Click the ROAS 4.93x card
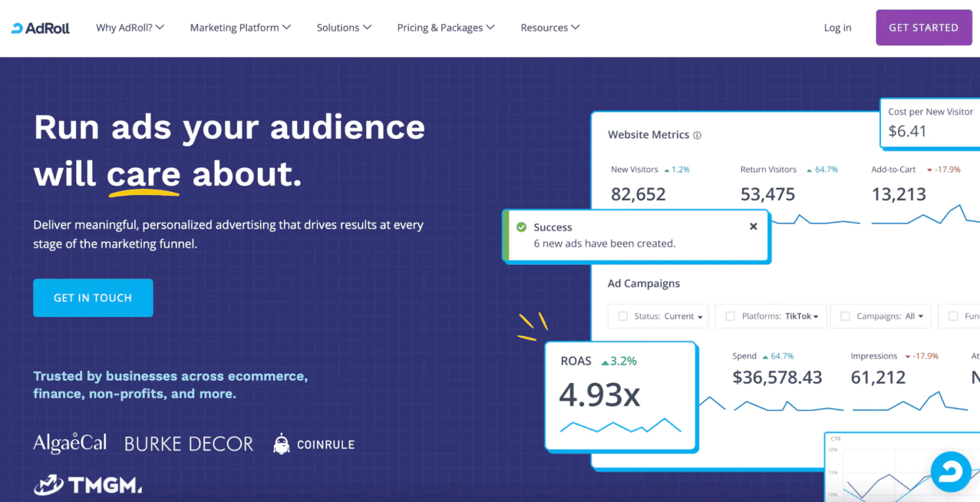 point(621,396)
